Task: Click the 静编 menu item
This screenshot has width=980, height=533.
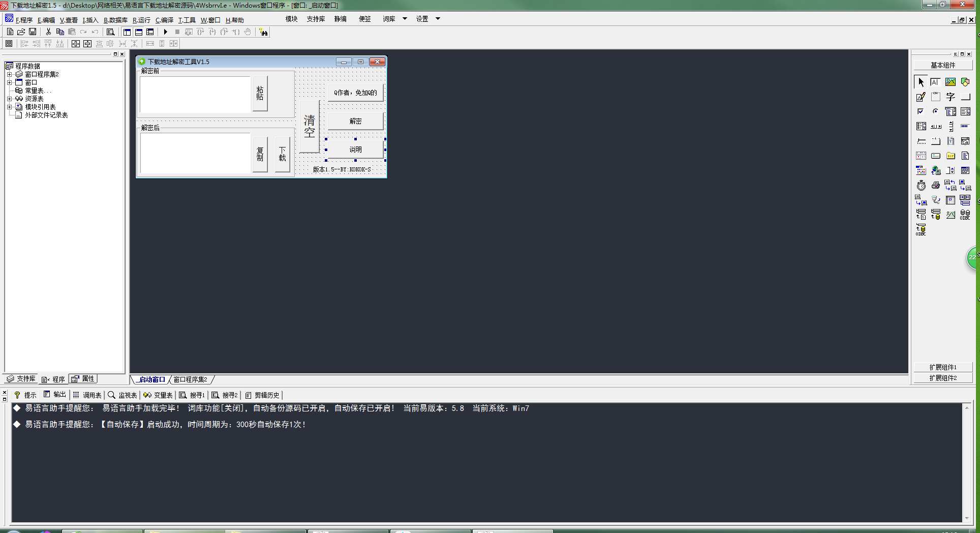Action: (x=341, y=19)
